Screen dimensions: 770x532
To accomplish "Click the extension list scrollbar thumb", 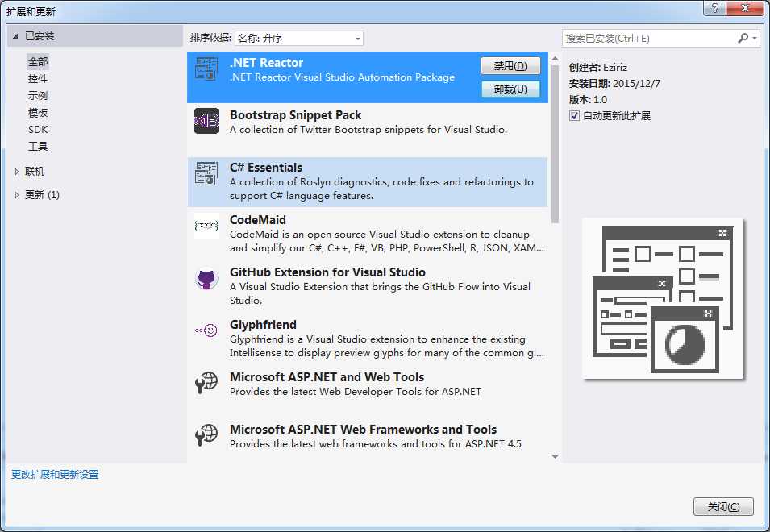I will 555,143.
